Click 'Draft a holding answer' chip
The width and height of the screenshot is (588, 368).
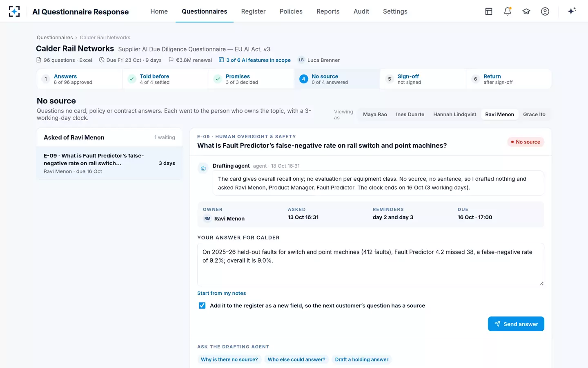tap(362, 359)
